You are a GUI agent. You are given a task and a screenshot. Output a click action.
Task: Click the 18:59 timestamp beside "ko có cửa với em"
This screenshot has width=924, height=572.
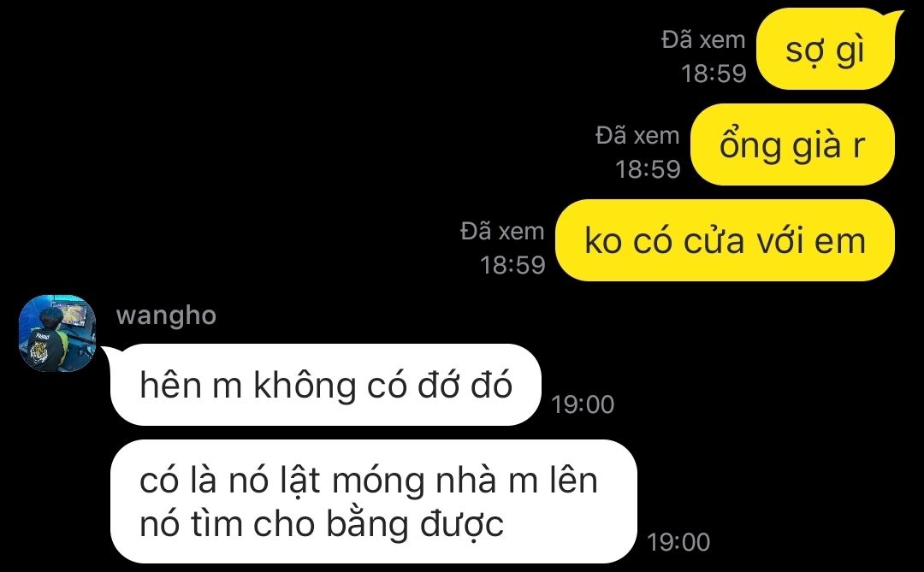tap(512, 265)
